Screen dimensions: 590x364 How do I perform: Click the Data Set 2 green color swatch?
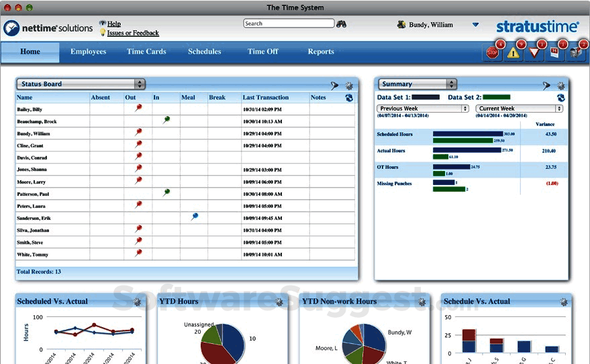tap(496, 97)
